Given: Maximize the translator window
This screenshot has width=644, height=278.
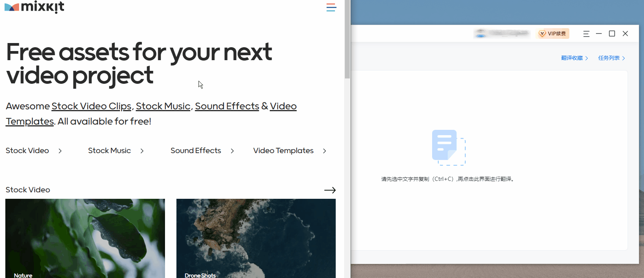Looking at the screenshot, I should pyautogui.click(x=612, y=34).
